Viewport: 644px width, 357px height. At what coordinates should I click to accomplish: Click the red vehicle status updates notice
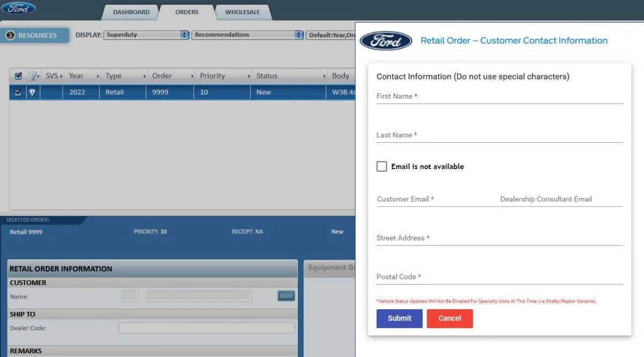pyautogui.click(x=486, y=302)
